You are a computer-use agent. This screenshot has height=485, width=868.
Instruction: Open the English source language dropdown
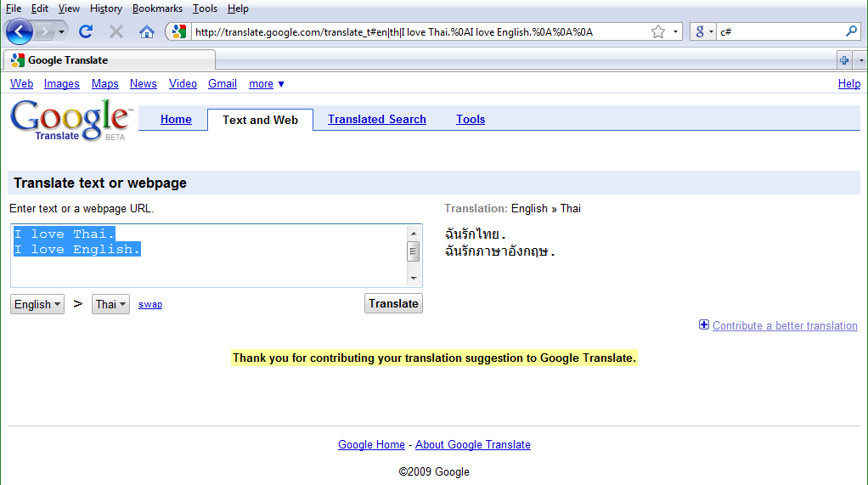tap(37, 304)
